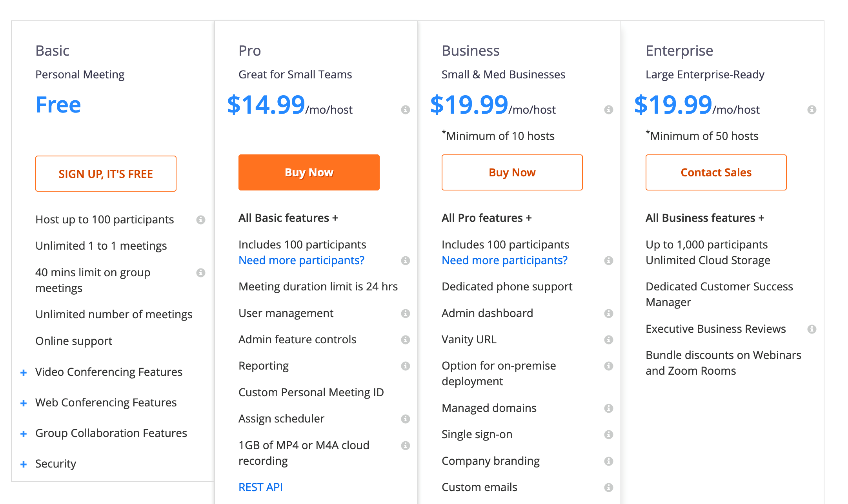The width and height of the screenshot is (848, 504).
Task: Click info icon next to Assign scheduler
Action: pos(406,419)
